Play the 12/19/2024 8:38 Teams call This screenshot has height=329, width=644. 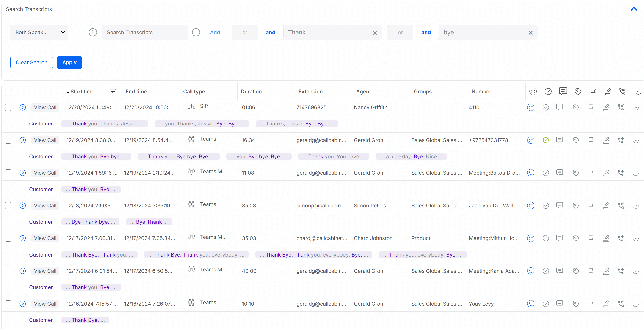pyautogui.click(x=23, y=140)
